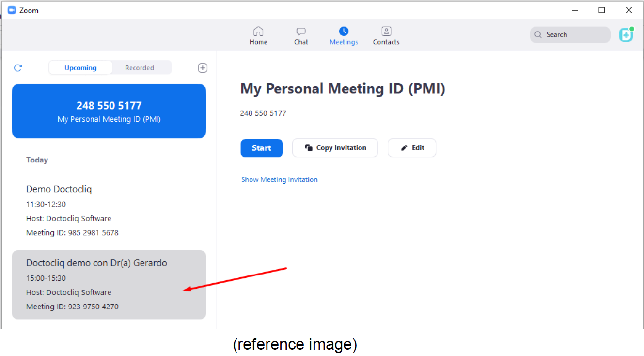Click the refresh meetings icon

coord(18,68)
